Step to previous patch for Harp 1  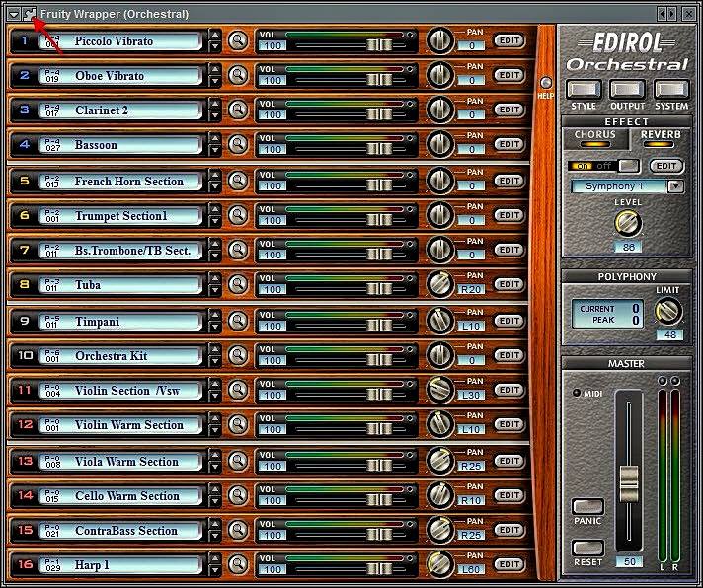pos(215,558)
